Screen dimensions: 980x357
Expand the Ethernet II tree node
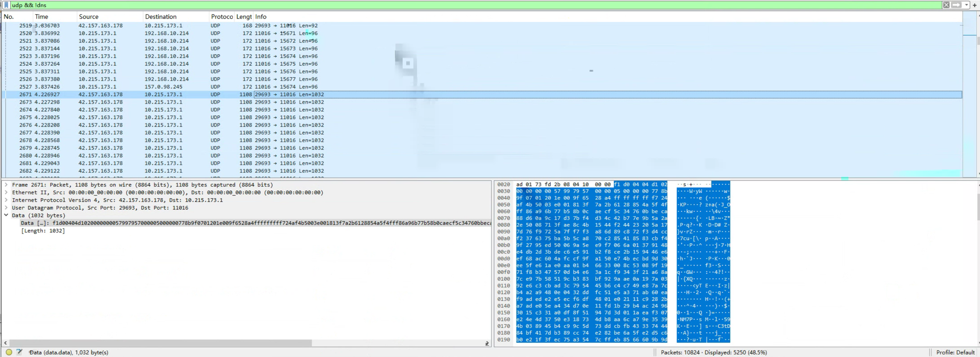coord(6,193)
